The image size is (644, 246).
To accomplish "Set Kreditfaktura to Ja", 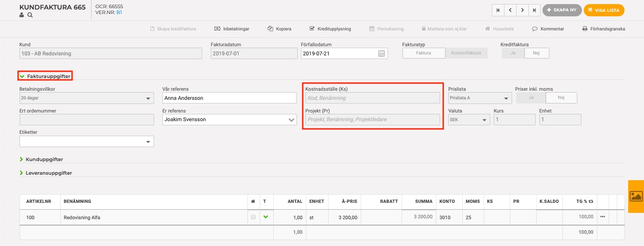I will click(x=513, y=53).
